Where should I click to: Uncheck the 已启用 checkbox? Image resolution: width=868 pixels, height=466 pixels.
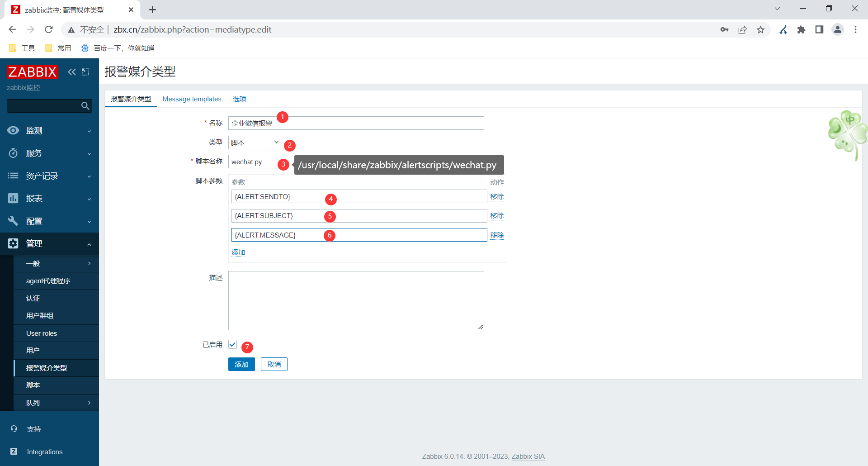232,344
